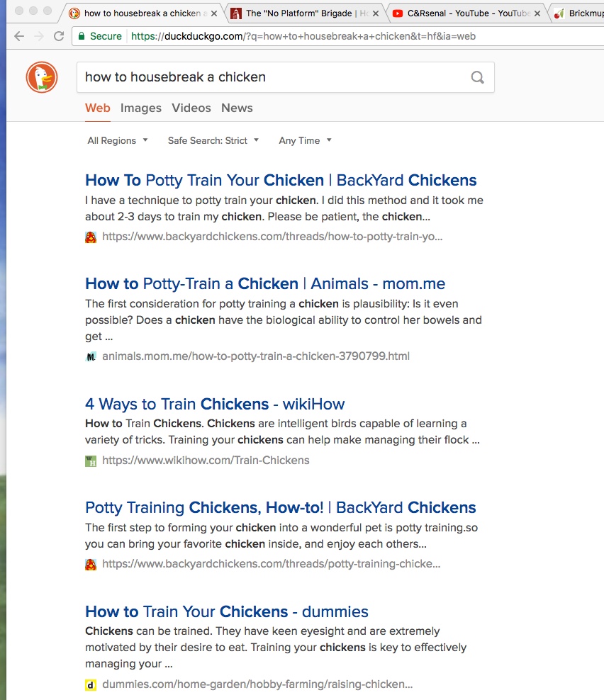Click the dummies favicon beside result URL
Image resolution: width=604 pixels, height=700 pixels.
point(91,685)
